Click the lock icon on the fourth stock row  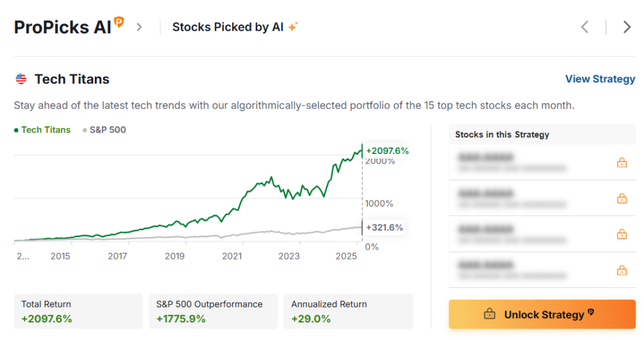621,270
